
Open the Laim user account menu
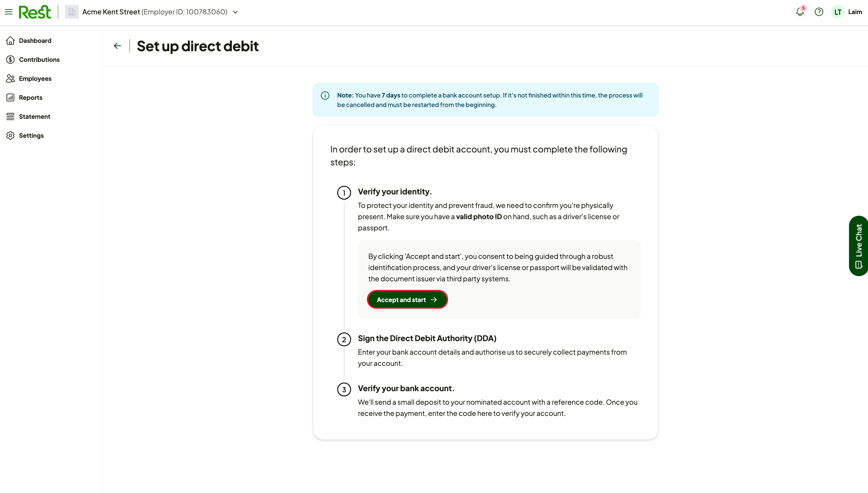coord(855,12)
